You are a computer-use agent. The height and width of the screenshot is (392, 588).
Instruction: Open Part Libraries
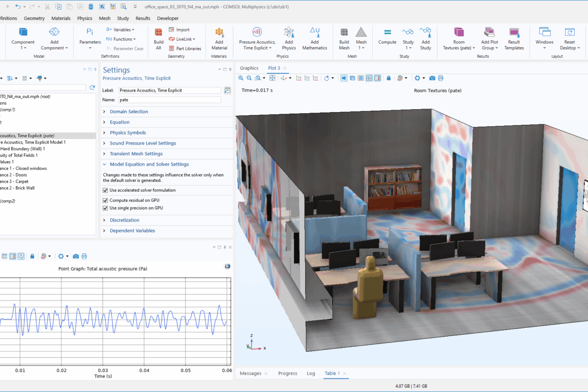click(x=185, y=49)
